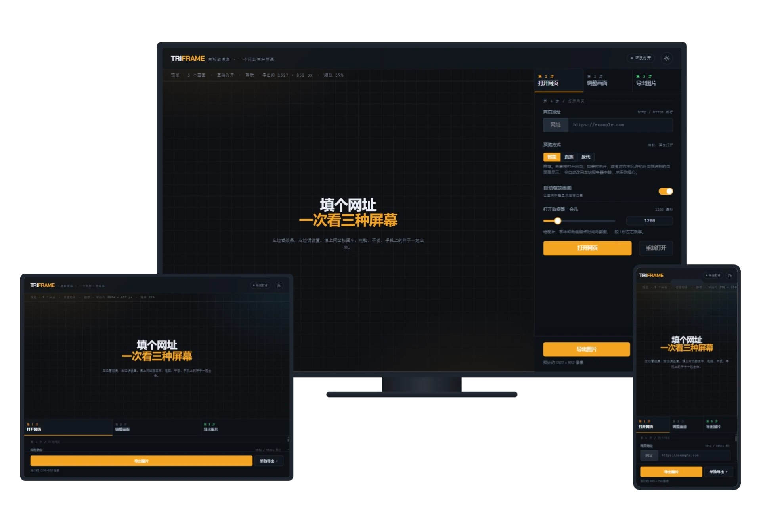Switch to the 导出图片 step tab on monitor

656,80
